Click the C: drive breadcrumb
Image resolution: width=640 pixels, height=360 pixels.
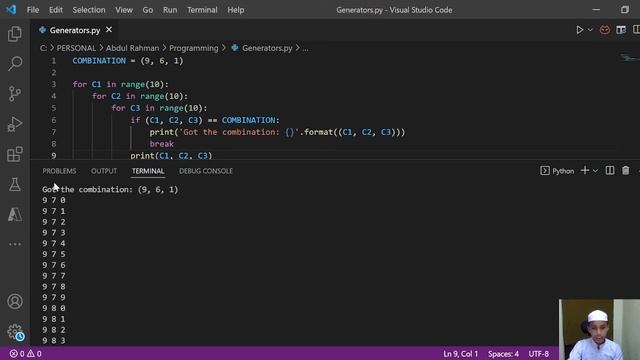[x=43, y=48]
